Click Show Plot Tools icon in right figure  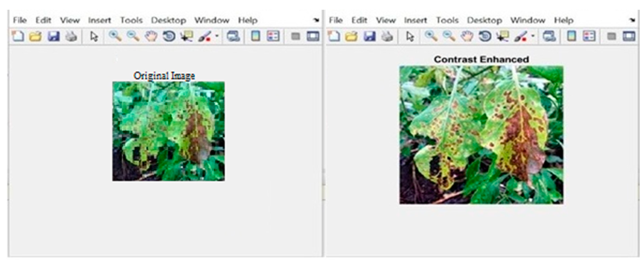click(629, 36)
